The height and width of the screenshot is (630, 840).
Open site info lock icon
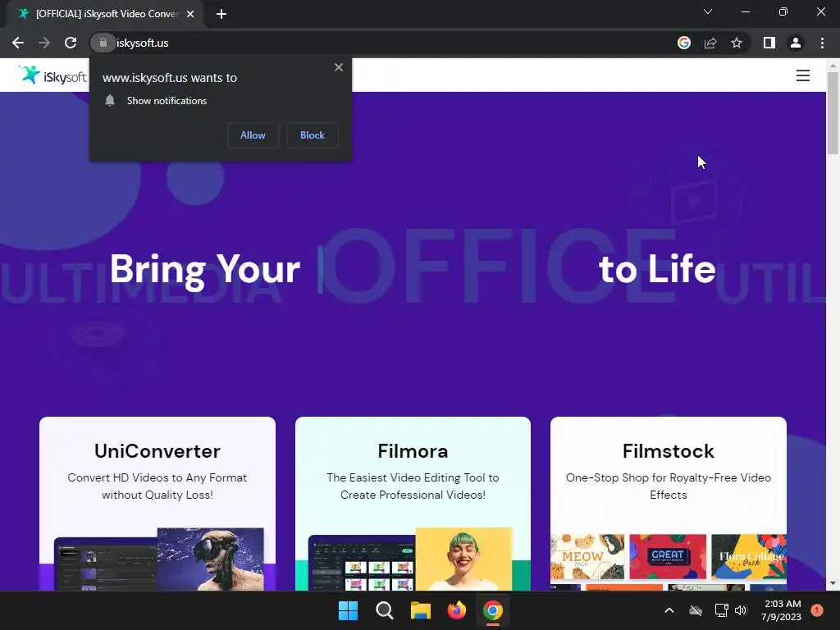tap(103, 43)
